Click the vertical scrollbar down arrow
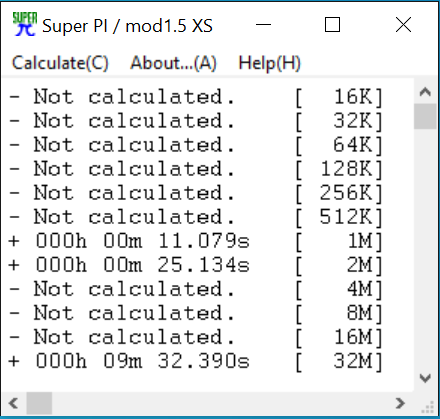This screenshot has width=440, height=419. tap(425, 378)
